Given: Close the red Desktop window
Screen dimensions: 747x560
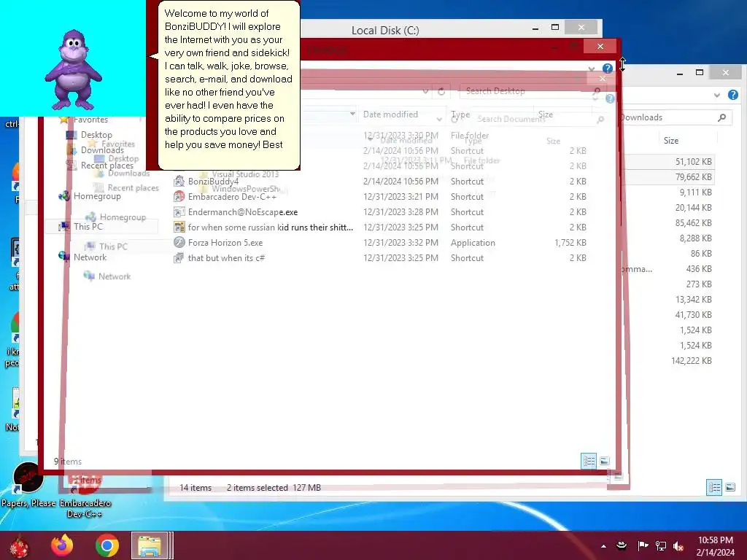Looking at the screenshot, I should (600, 46).
